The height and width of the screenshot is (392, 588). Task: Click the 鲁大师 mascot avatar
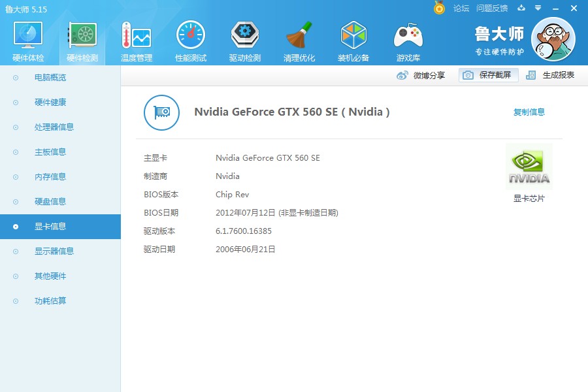553,39
